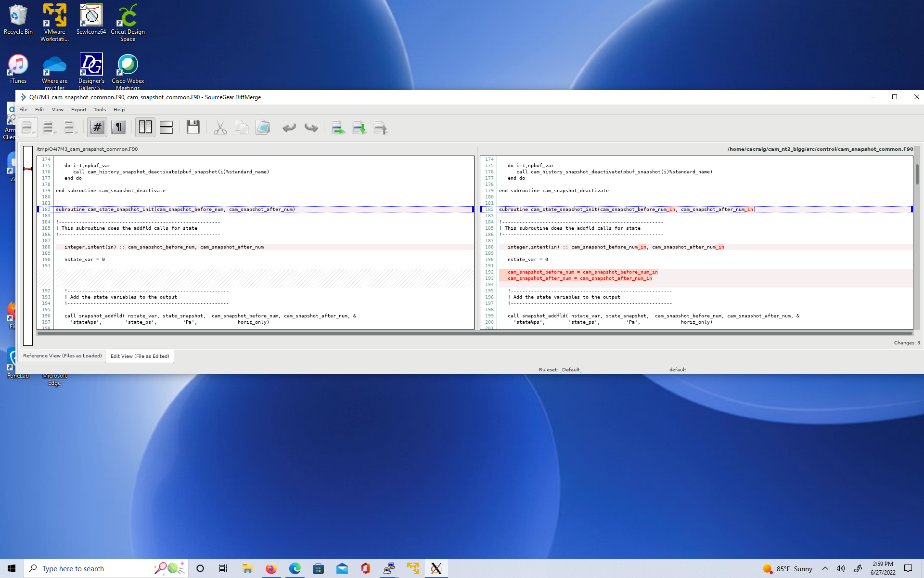
Task: Switch to Edit View (File as Edited) tab
Action: coord(140,356)
